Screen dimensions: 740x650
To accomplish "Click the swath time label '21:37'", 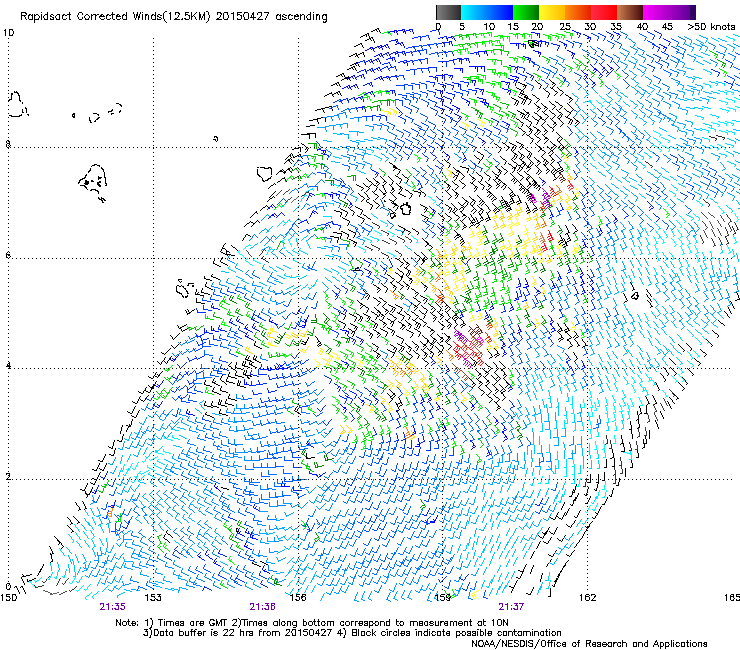I will pos(511,607).
